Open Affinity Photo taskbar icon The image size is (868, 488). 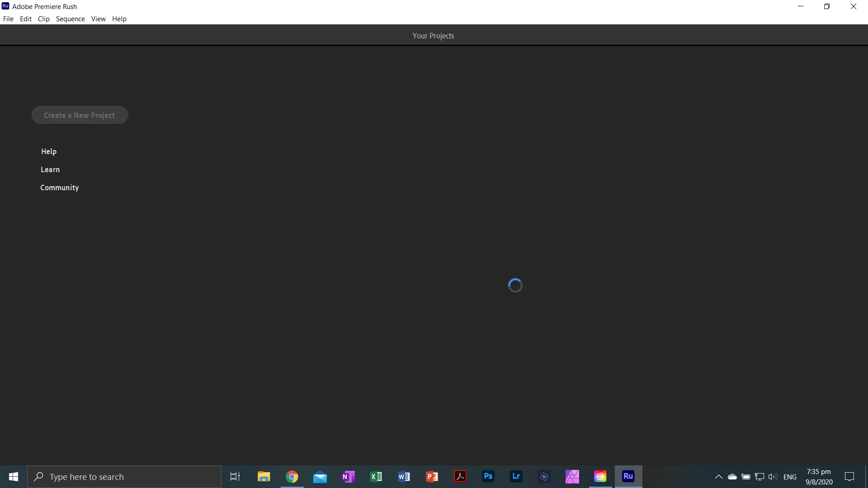pos(572,476)
